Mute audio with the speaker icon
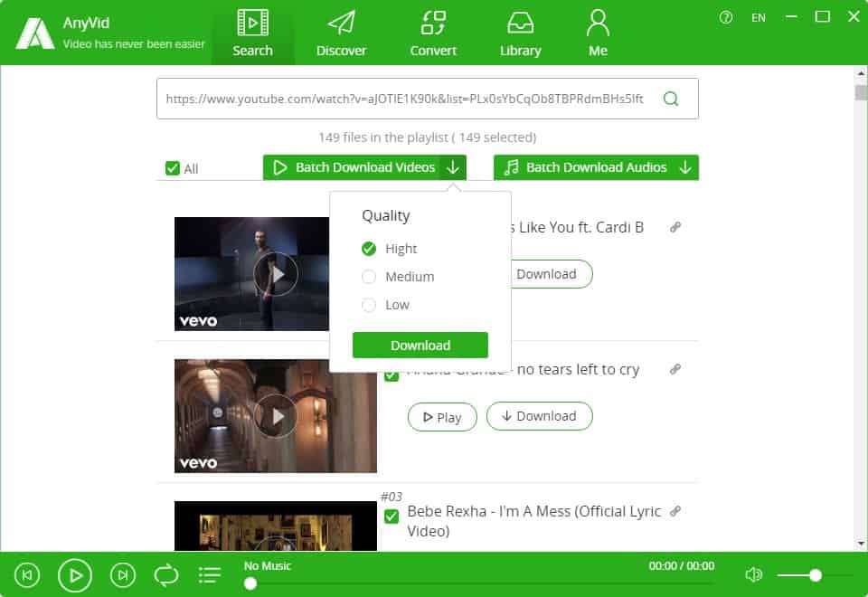This screenshot has height=597, width=868. (753, 575)
